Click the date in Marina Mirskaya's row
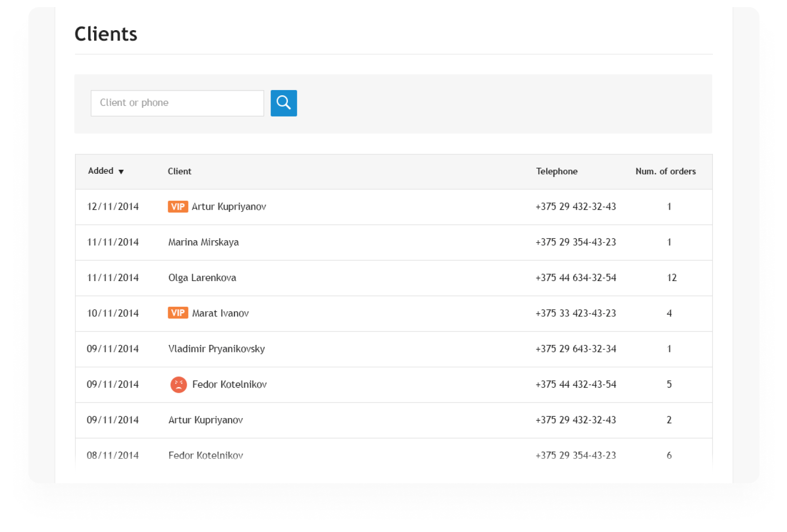This screenshot has width=787, height=532. pyautogui.click(x=113, y=242)
